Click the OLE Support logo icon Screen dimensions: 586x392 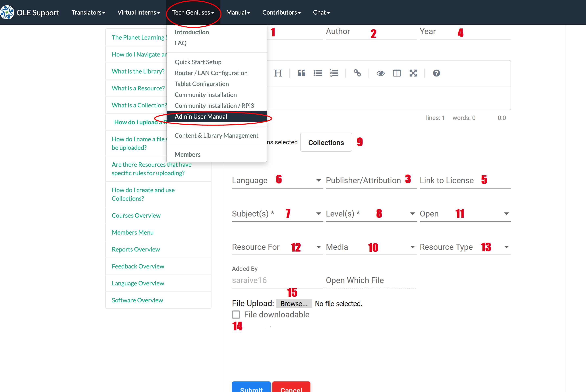pyautogui.click(x=7, y=12)
